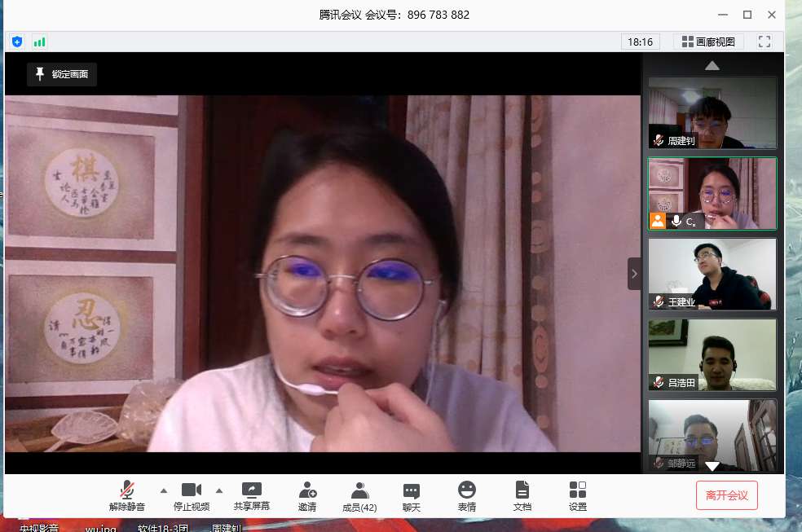Select 王建业's video thumbnail

click(712, 274)
